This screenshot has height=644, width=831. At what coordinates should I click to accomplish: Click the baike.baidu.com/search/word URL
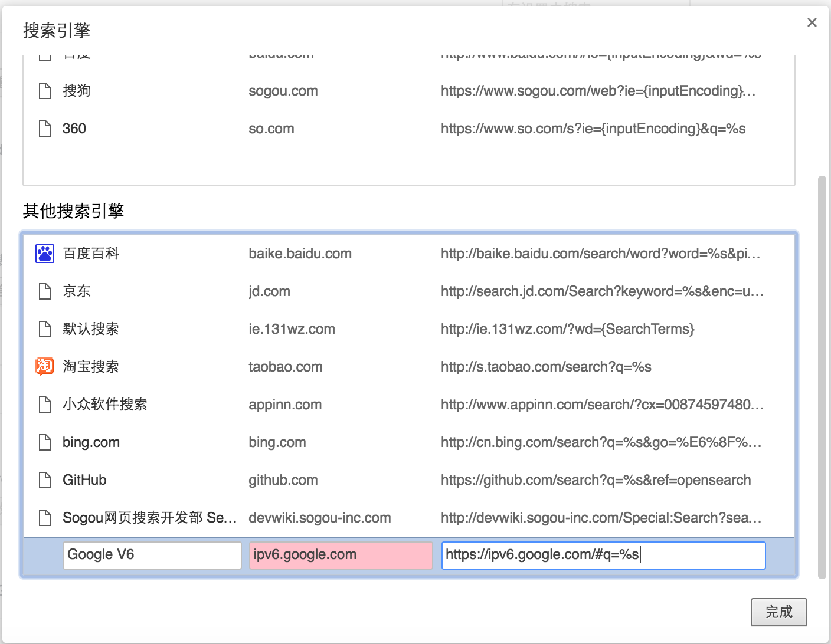(x=601, y=254)
